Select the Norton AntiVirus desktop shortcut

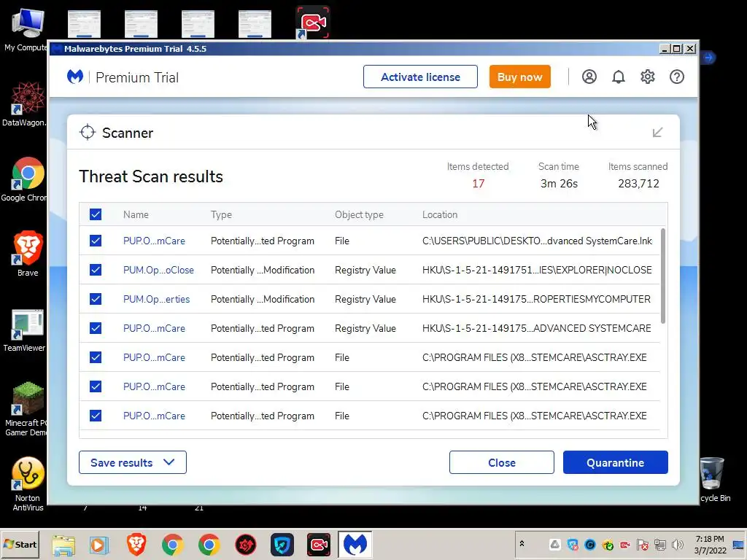pos(28,483)
